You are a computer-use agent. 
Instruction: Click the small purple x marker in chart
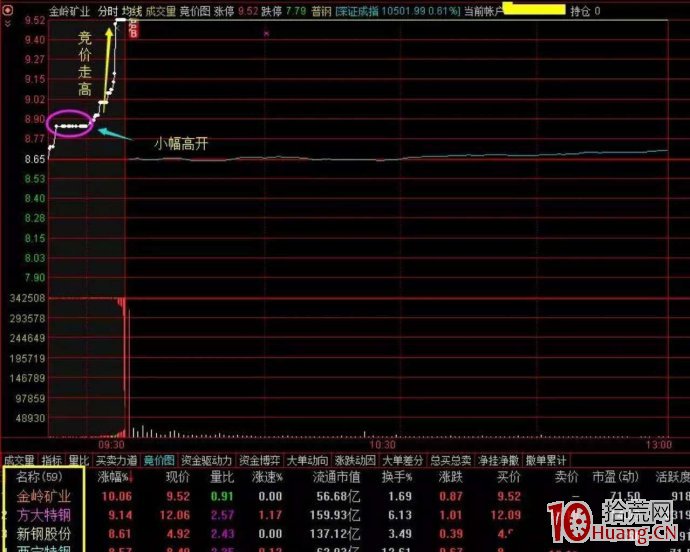pos(266,33)
